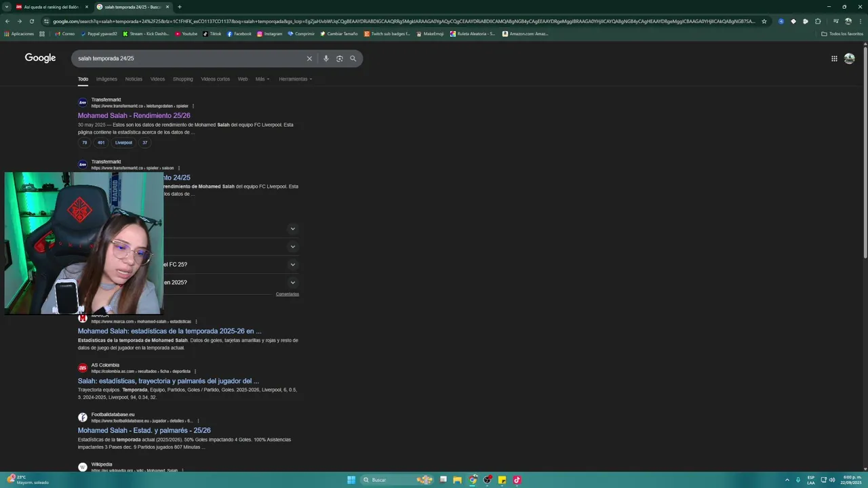The image size is (868, 488).
Task: Select the Web search tab
Action: click(243, 79)
